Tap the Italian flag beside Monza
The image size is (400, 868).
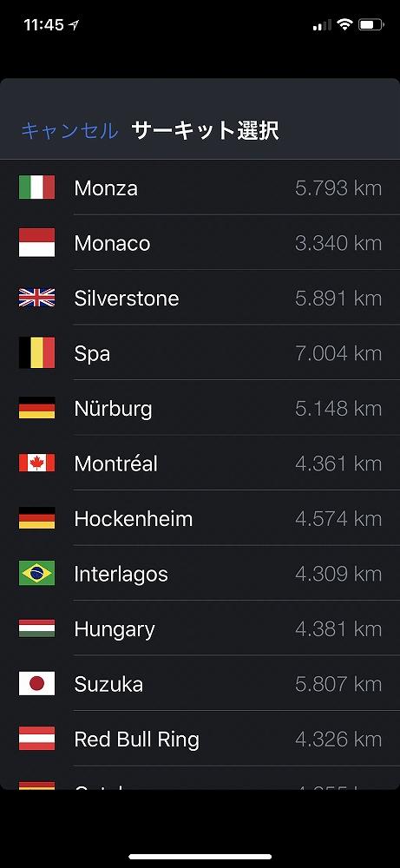coord(36,187)
